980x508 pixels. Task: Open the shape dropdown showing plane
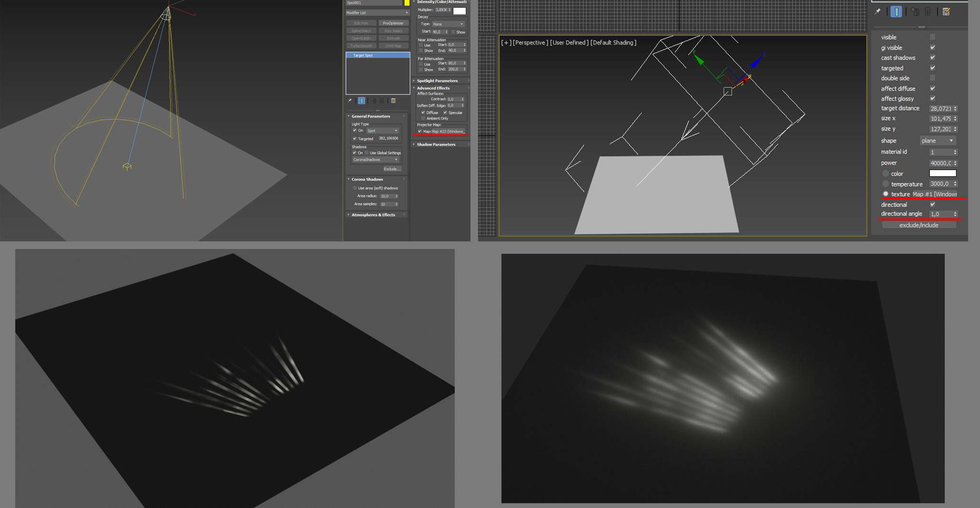click(x=937, y=140)
